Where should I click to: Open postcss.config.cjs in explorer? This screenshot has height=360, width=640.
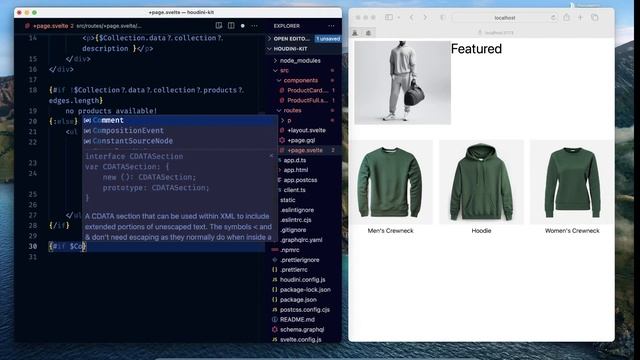306,310
